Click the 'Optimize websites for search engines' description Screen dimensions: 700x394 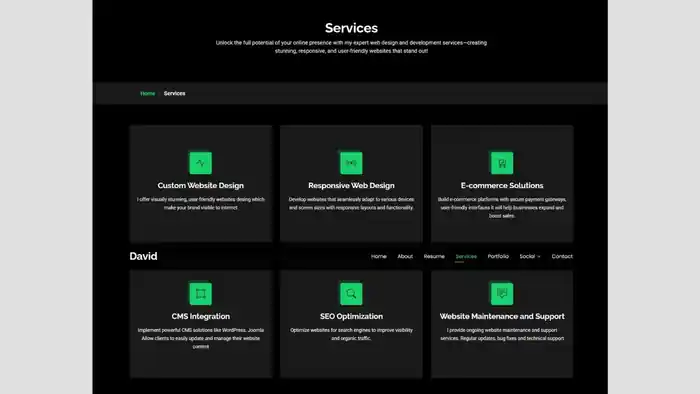click(x=351, y=334)
